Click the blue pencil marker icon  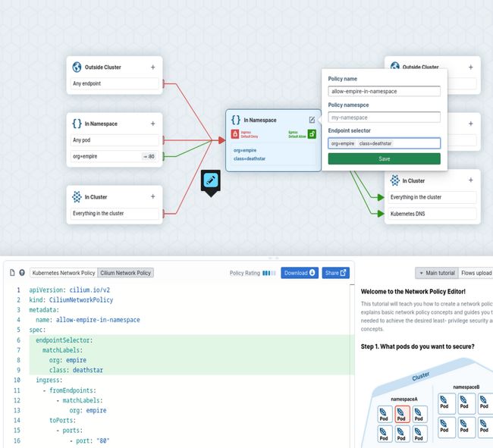point(211,180)
